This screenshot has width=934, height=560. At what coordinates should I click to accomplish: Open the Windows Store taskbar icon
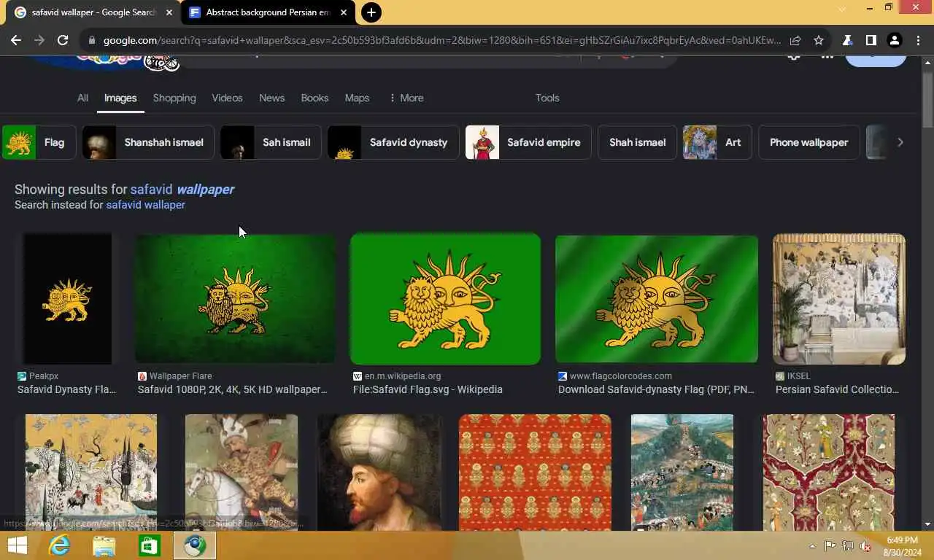click(149, 545)
